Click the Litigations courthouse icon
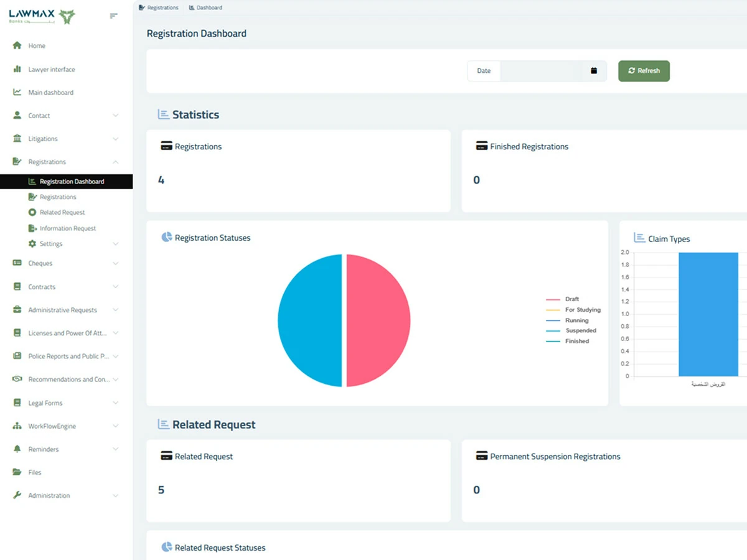747x560 pixels. click(x=17, y=138)
